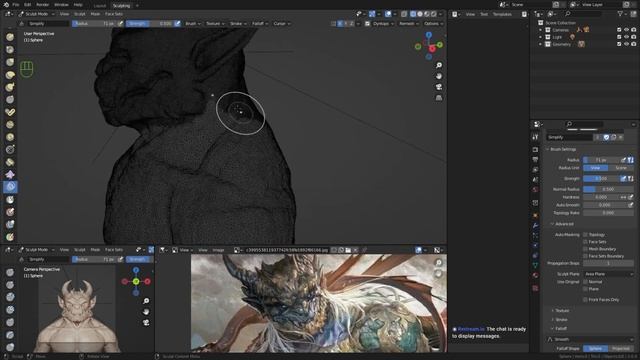Click the outliner search field
Screen dimensions: 640x360
click(583, 14)
